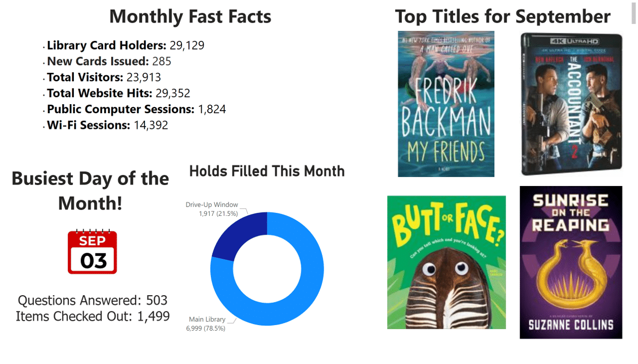Click the New Cards Issued stat line
This screenshot has height=364, width=638.
(109, 62)
